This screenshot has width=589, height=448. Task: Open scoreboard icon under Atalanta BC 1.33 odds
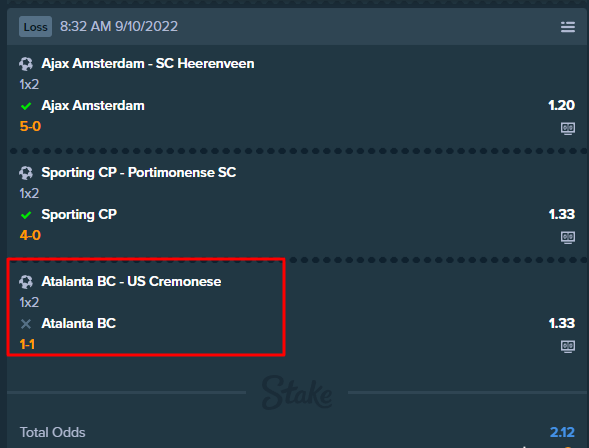(568, 346)
